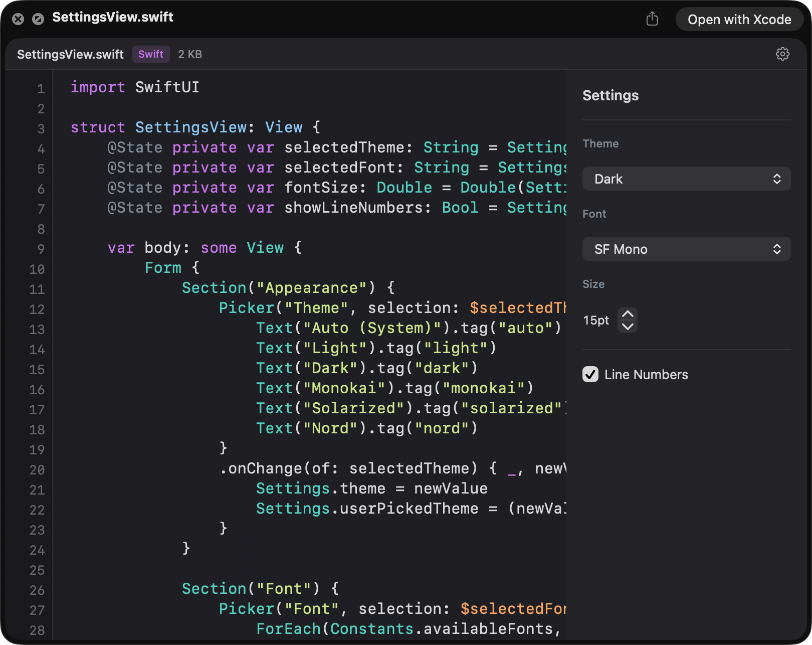Click the full-screen icon beside close

(x=38, y=19)
